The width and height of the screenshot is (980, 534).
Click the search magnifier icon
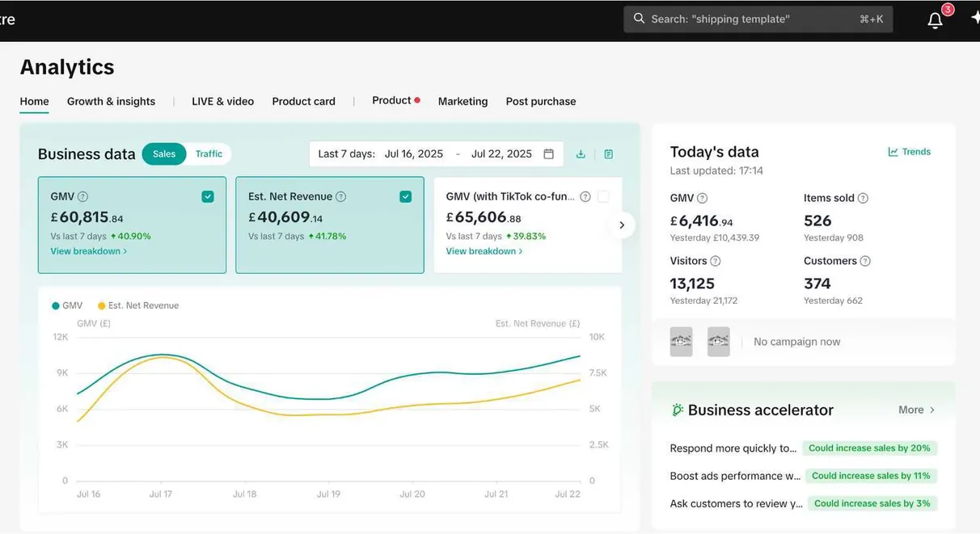pyautogui.click(x=639, y=19)
